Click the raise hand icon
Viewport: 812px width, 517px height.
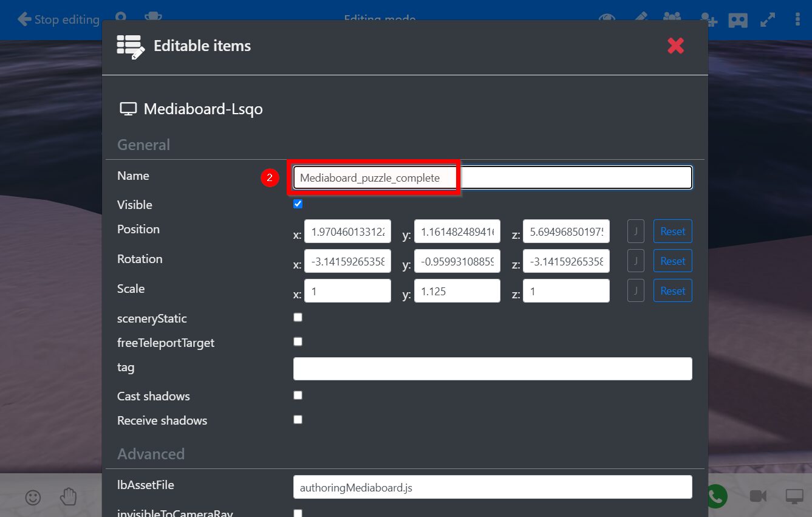68,497
